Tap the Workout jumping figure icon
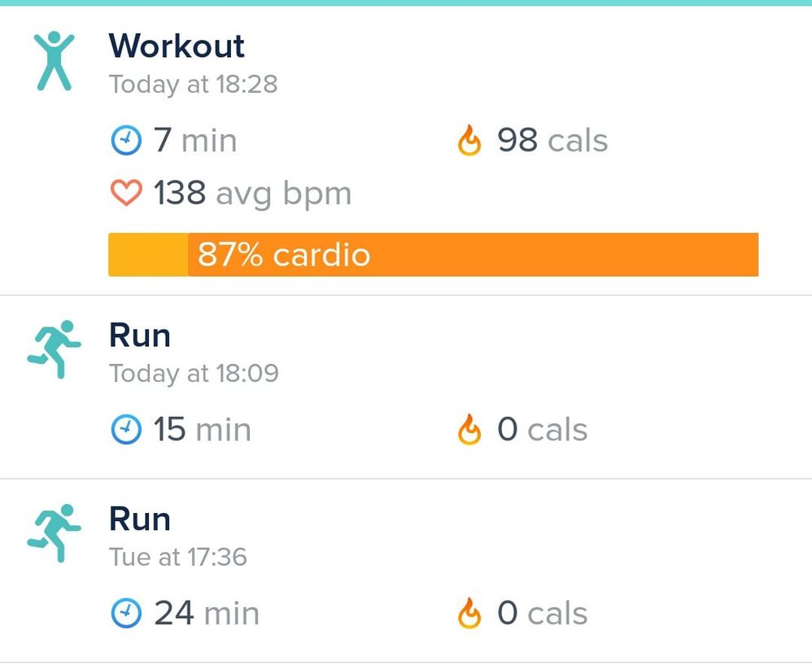Viewport: 812px width, 666px height. 54,61
